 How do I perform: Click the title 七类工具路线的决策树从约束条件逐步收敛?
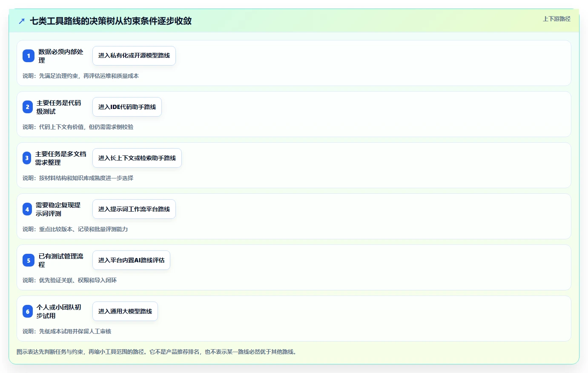(111, 21)
